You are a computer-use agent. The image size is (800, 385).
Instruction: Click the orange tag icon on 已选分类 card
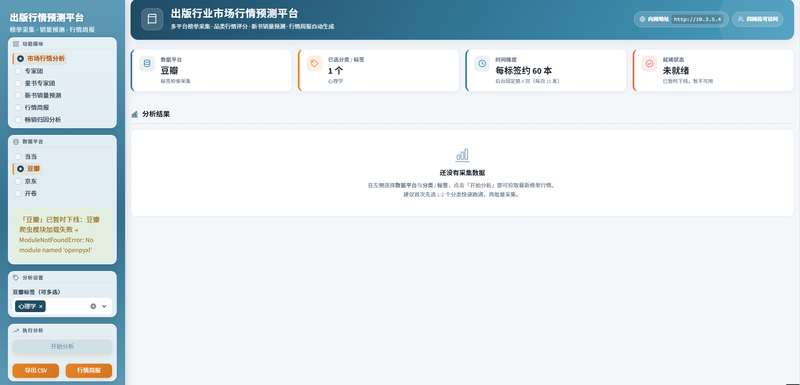click(x=315, y=64)
